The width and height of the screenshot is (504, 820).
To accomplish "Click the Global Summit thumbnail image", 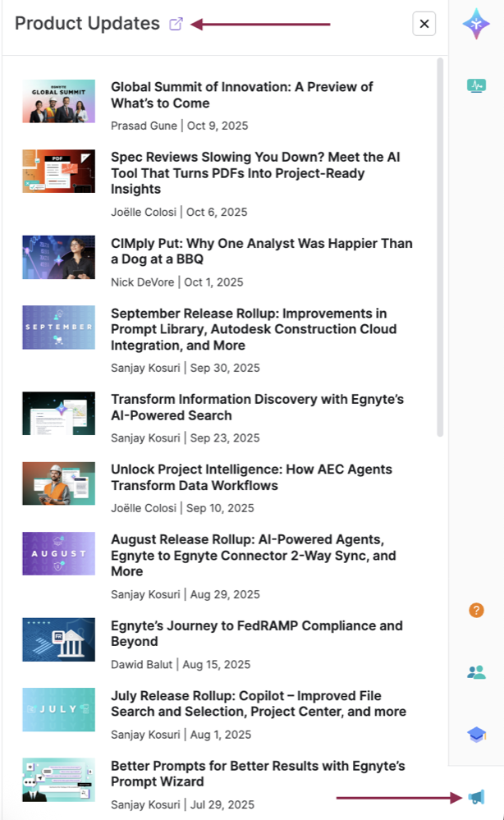I will pos(58,101).
